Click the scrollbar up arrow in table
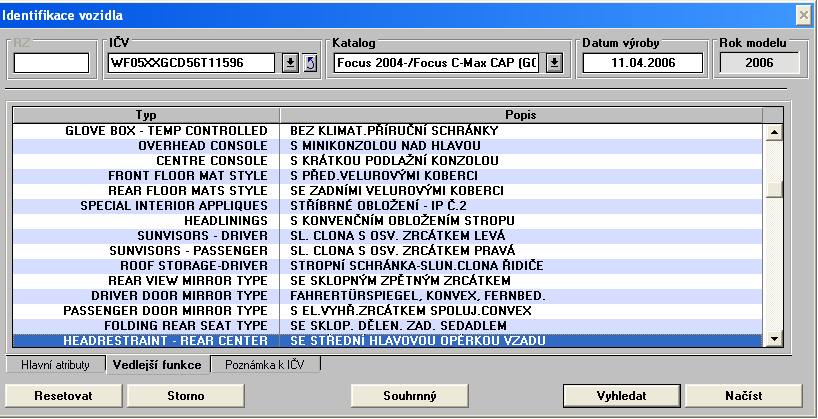 772,131
